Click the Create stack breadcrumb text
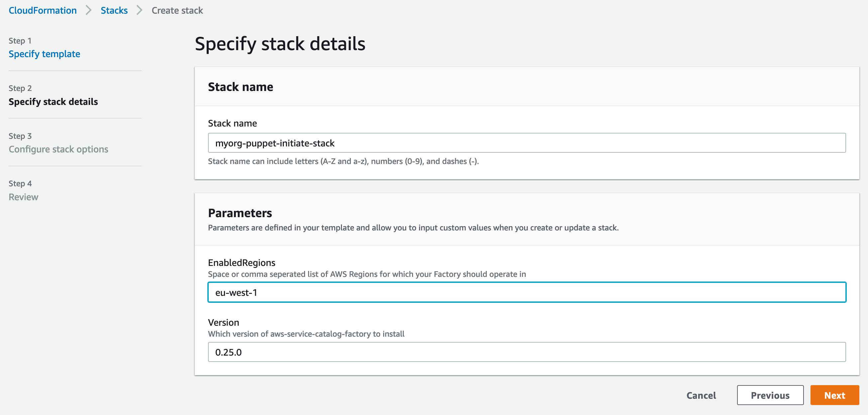This screenshot has width=868, height=415. point(177,10)
